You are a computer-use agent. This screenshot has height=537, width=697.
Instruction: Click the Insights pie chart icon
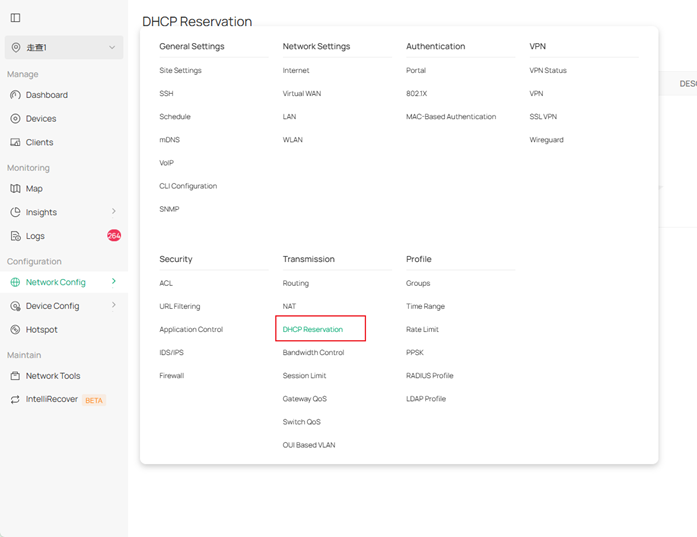pyautogui.click(x=15, y=212)
